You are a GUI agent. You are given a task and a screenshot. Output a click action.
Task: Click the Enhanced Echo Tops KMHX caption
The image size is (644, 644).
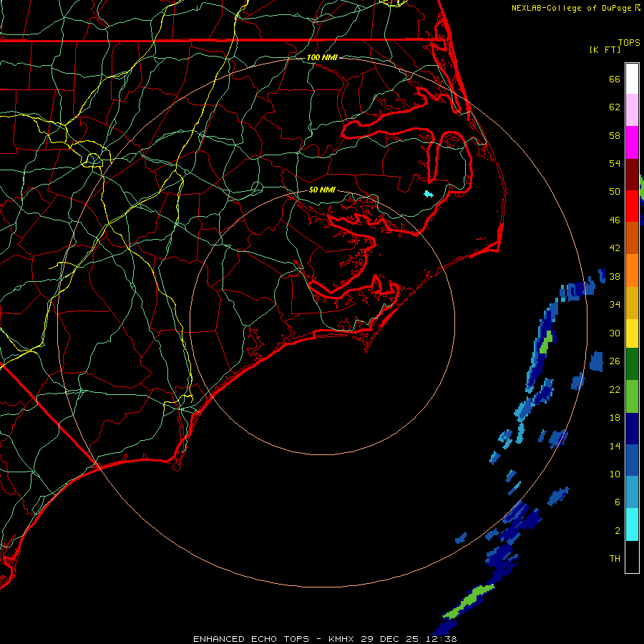[325, 639]
